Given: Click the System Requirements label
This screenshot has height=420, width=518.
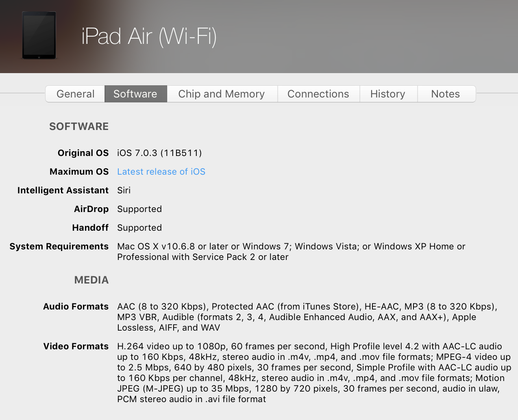Looking at the screenshot, I should [59, 247].
